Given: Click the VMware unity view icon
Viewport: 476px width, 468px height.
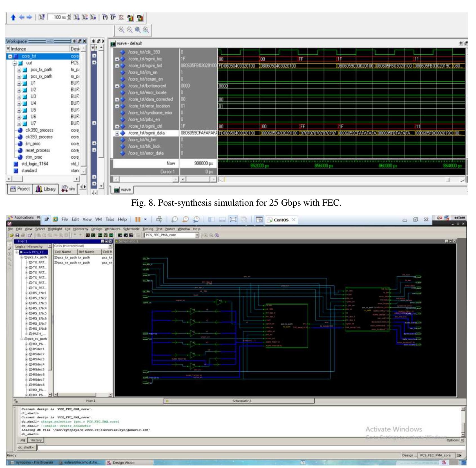Looking at the screenshot, I should [244, 219].
